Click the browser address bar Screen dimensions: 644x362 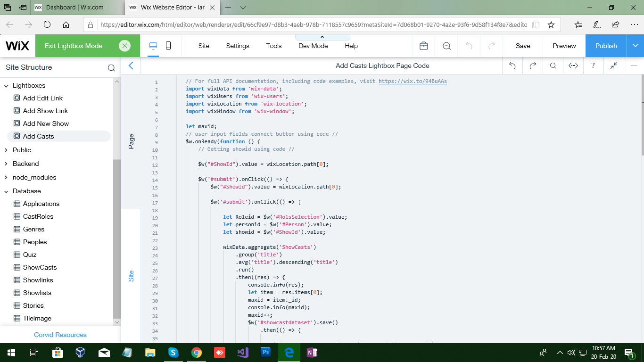click(314, 25)
